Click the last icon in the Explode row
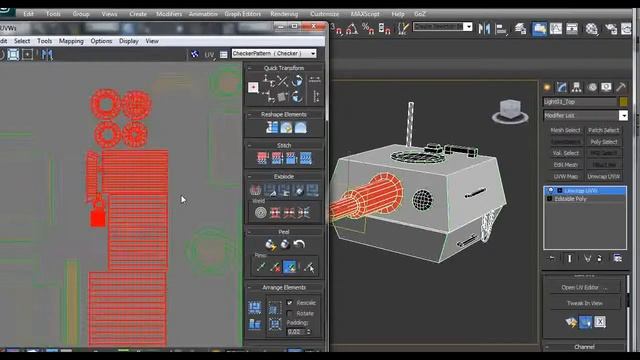Image resolution: width=640 pixels, height=360 pixels. pos(312,190)
